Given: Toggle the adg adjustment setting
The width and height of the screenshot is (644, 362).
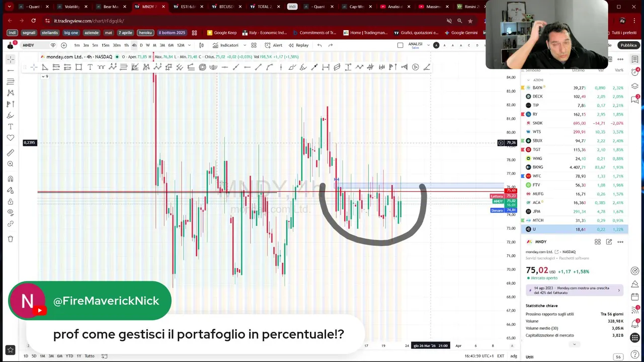Looking at the screenshot, I should coord(514,356).
